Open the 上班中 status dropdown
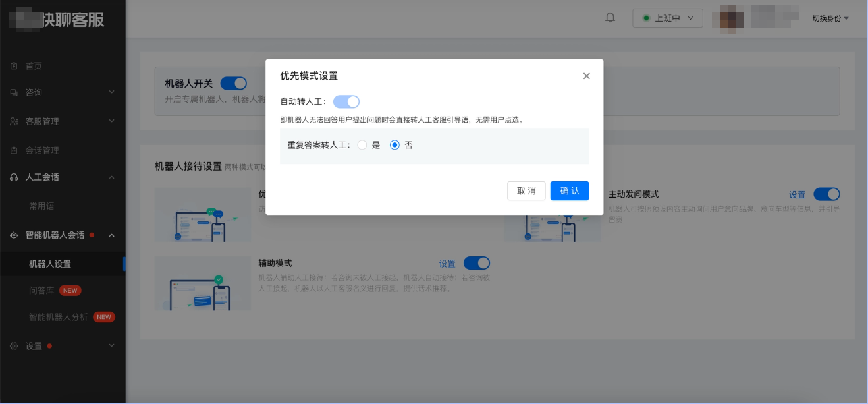The image size is (868, 404). 668,18
